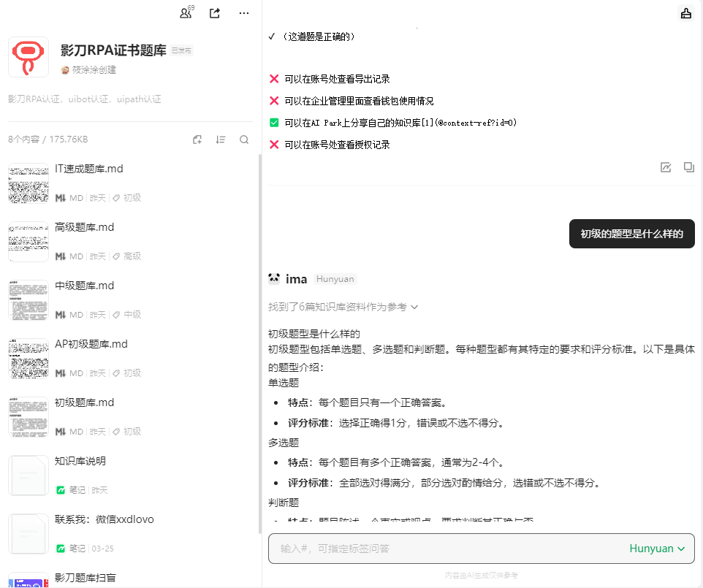The height and width of the screenshot is (588, 703).
Task: Click the file list vertical scrollbar
Action: (x=260, y=344)
